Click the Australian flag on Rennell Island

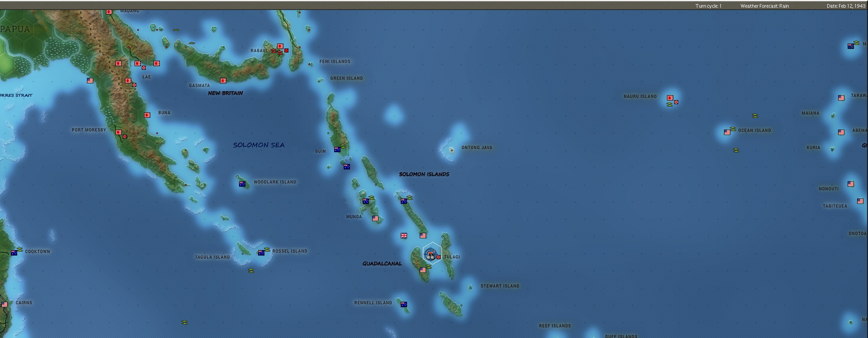[404, 304]
